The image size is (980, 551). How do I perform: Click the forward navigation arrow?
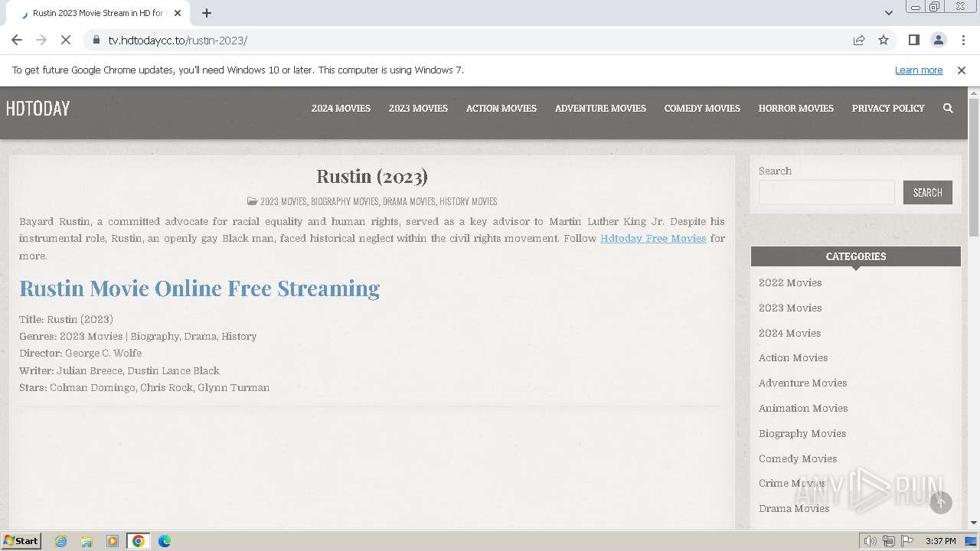pyautogui.click(x=41, y=40)
